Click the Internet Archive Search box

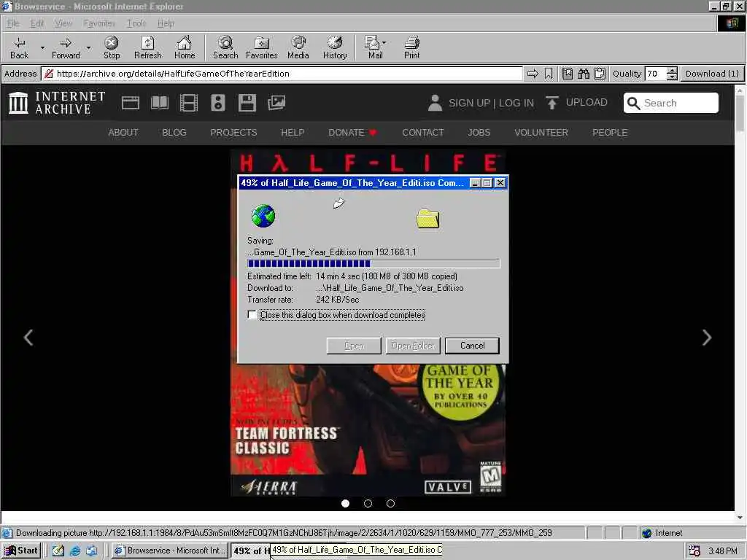click(x=671, y=103)
